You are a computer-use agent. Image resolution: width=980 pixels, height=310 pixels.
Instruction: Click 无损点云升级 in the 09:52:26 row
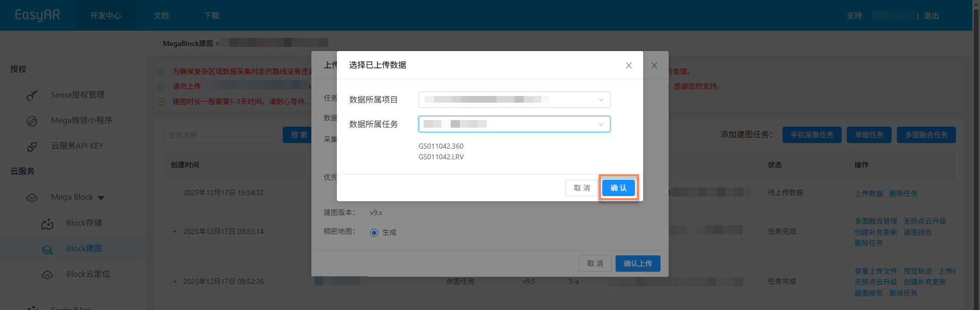tap(876, 282)
